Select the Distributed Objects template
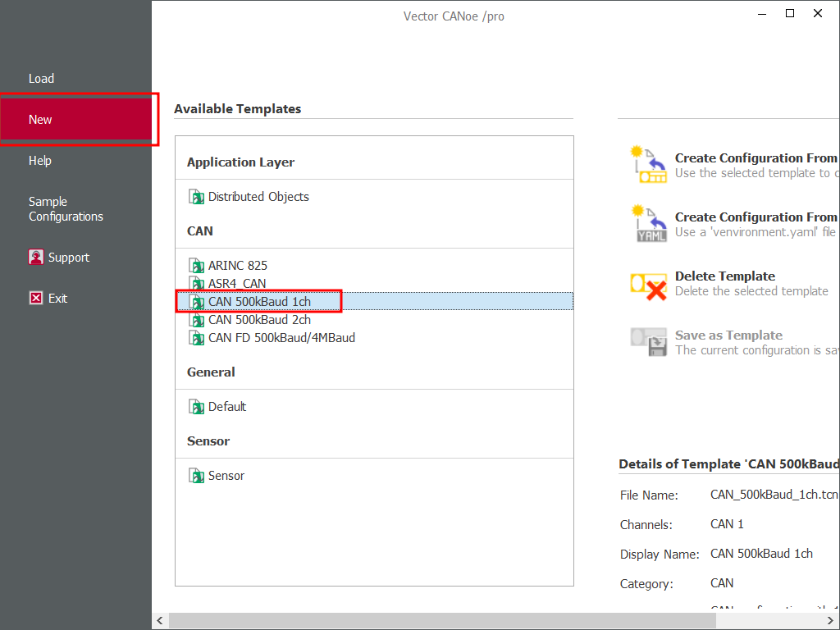840x630 pixels. (x=258, y=197)
